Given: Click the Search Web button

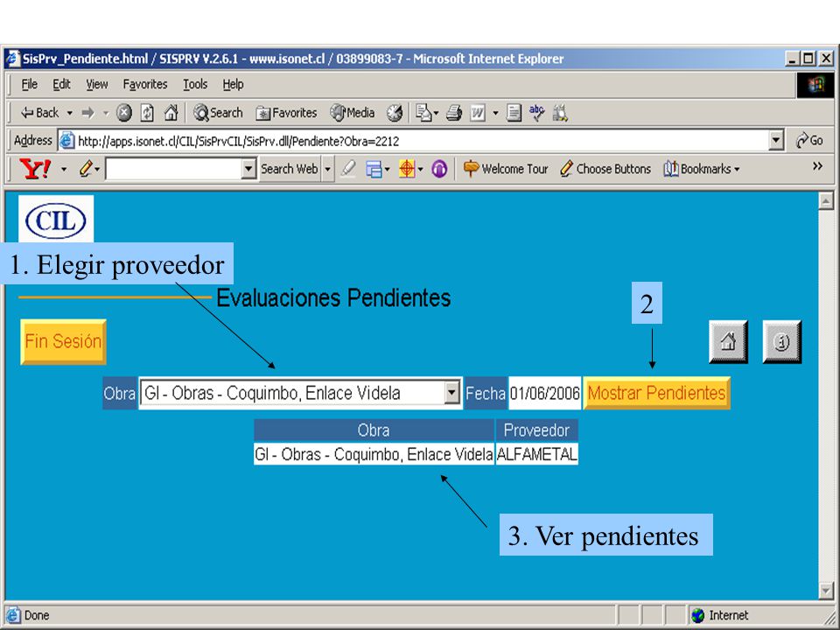Looking at the screenshot, I should tap(290, 169).
